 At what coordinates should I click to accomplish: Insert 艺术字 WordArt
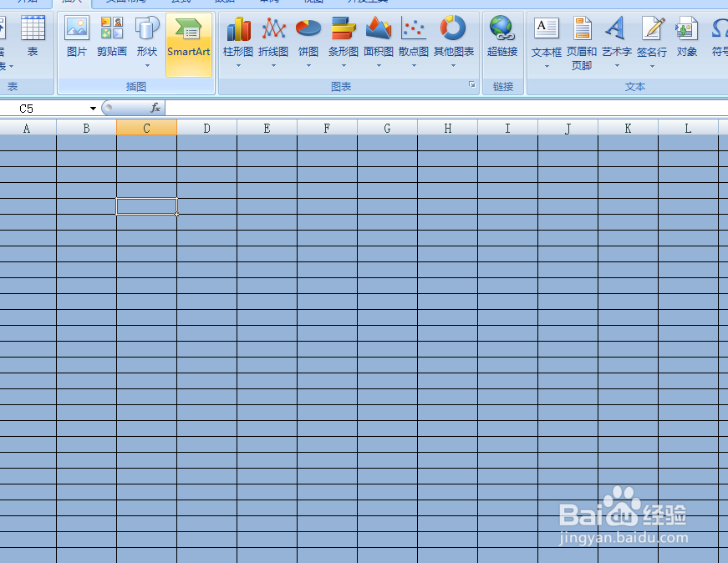click(617, 42)
